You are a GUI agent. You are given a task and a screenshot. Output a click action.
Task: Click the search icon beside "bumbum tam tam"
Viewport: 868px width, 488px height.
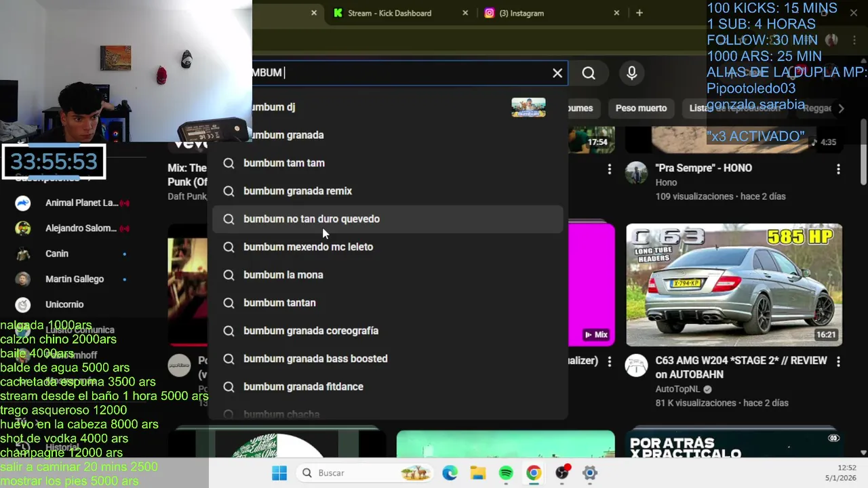coord(229,163)
